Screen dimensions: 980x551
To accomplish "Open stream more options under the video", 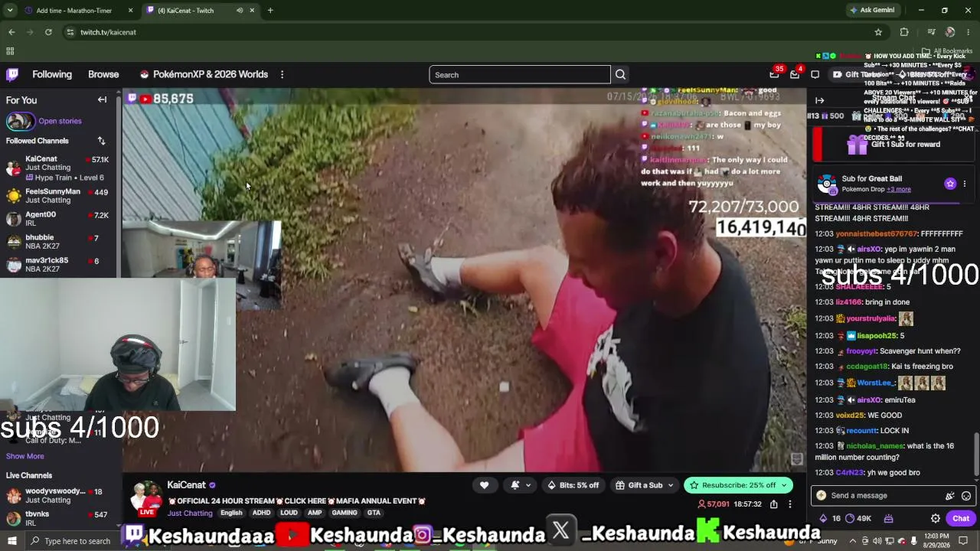I will pos(789,504).
